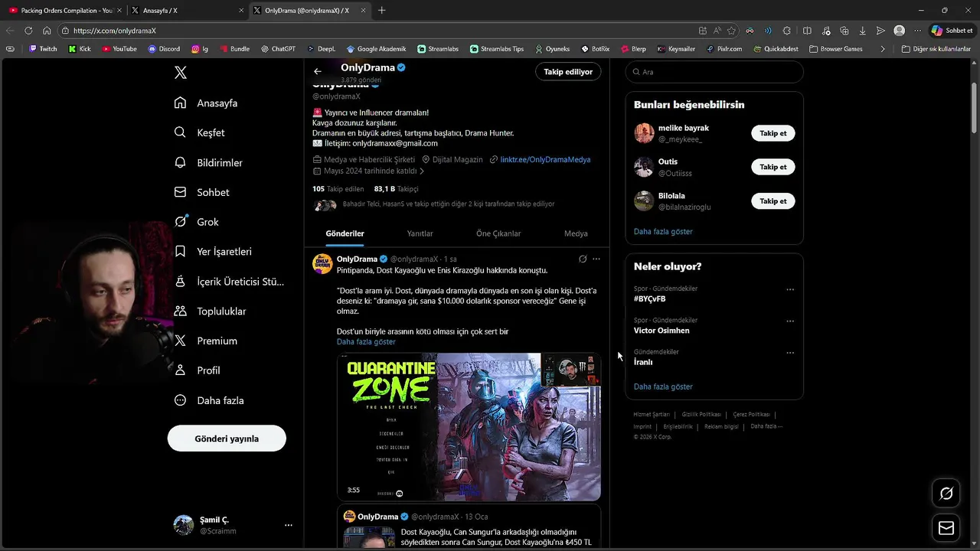Open linktr.ee/OnlyDramaMedya link
This screenshot has height=551, width=980.
[545, 159]
